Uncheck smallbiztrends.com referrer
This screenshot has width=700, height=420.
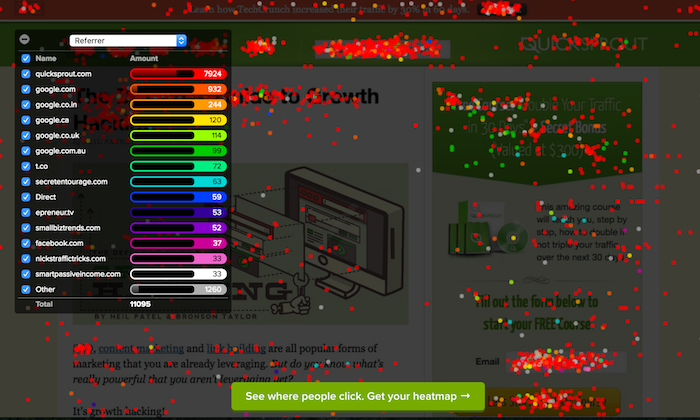(x=26, y=228)
